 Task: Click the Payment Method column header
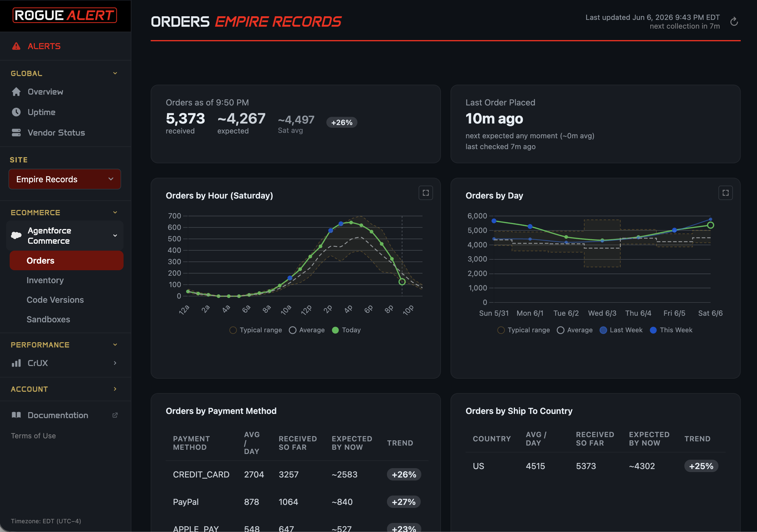[192, 443]
